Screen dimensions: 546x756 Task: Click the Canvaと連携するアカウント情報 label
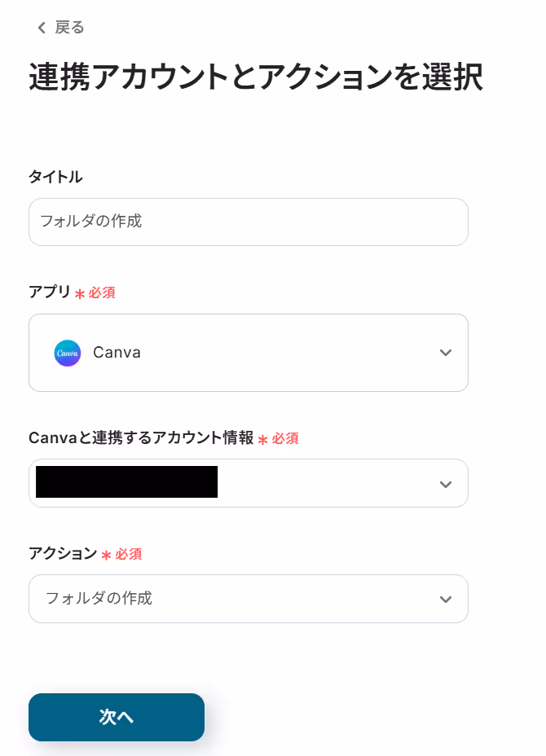[141, 437]
